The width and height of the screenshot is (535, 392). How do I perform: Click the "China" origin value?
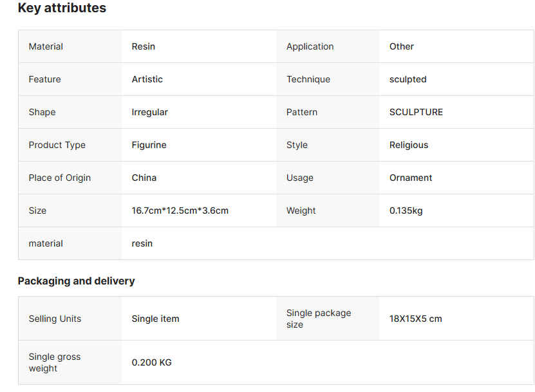pos(144,178)
